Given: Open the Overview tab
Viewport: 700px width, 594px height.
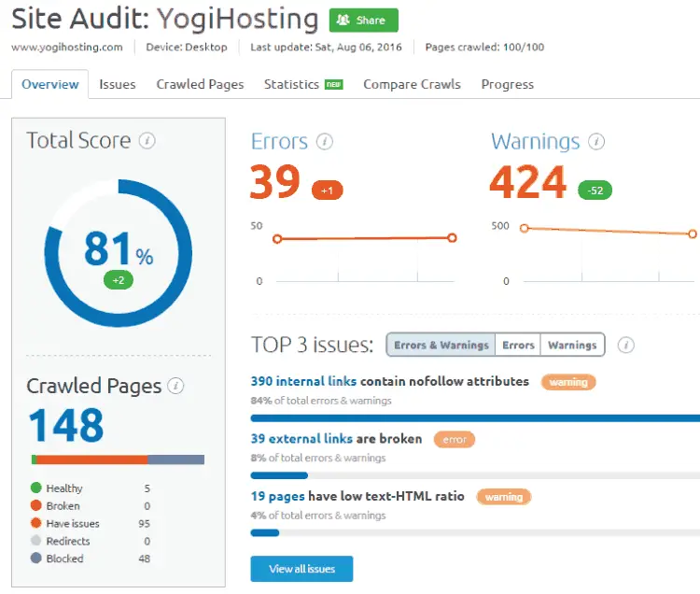Looking at the screenshot, I should coord(50,84).
